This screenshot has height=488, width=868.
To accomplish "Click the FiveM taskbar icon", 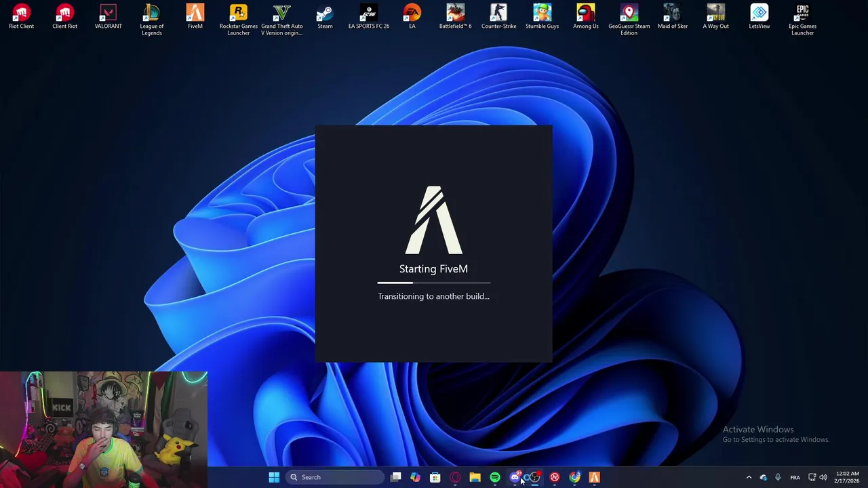I will [x=595, y=477].
